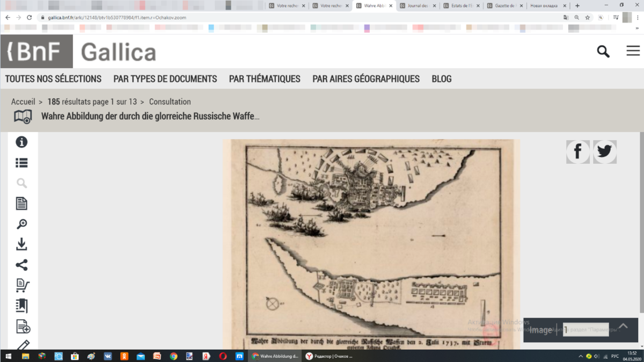This screenshot has height=362, width=644.
Task: Click the Wahre Abbildung document title
Action: 150,116
